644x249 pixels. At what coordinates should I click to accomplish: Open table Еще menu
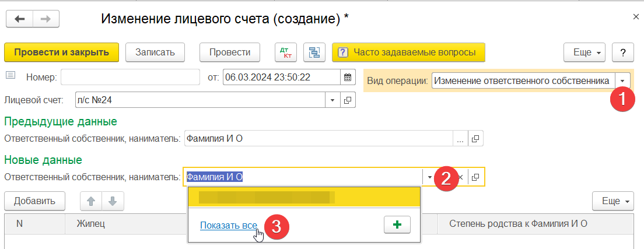pos(612,201)
